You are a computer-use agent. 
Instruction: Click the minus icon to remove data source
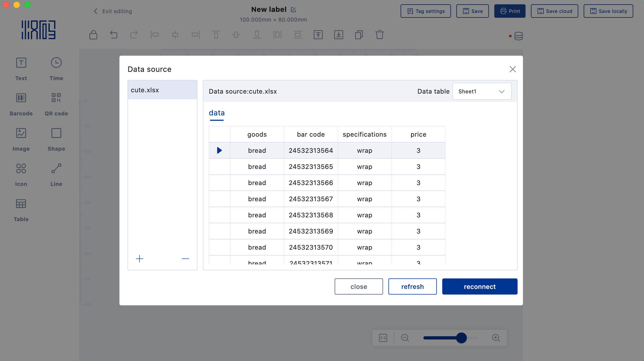point(185,259)
